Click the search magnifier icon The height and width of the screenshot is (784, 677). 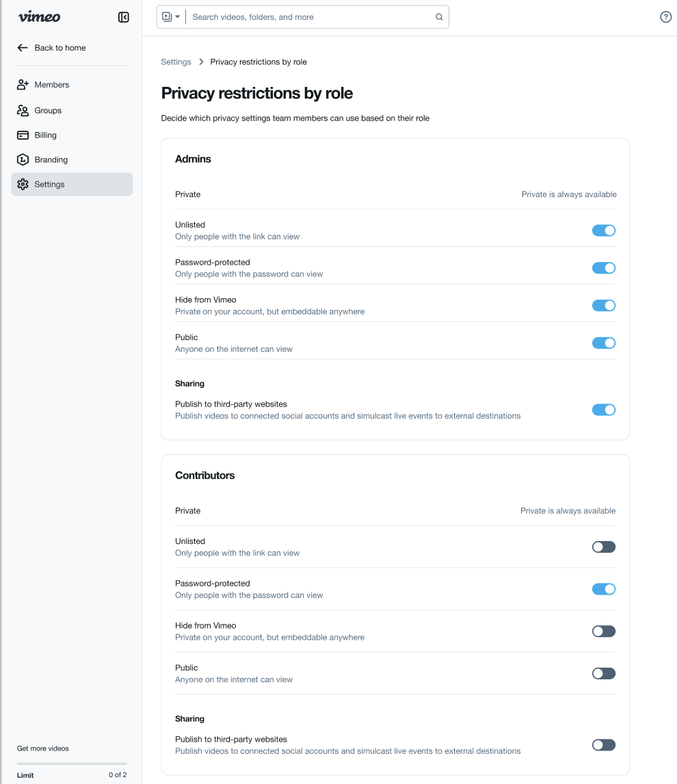[x=439, y=17]
